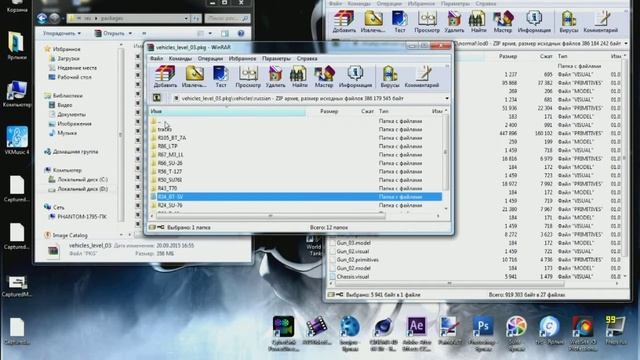Click Найти binoculars icon in front WinRAR

(x=299, y=76)
